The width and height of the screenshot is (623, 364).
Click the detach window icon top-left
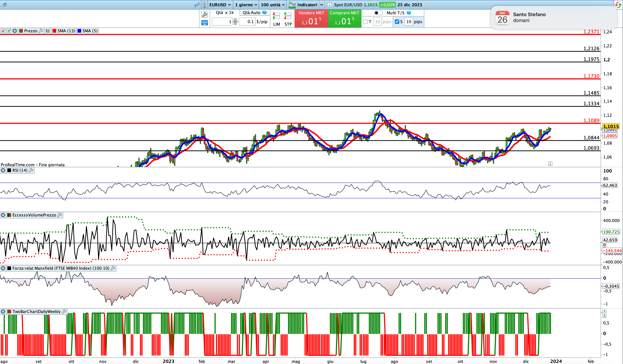(5, 5)
